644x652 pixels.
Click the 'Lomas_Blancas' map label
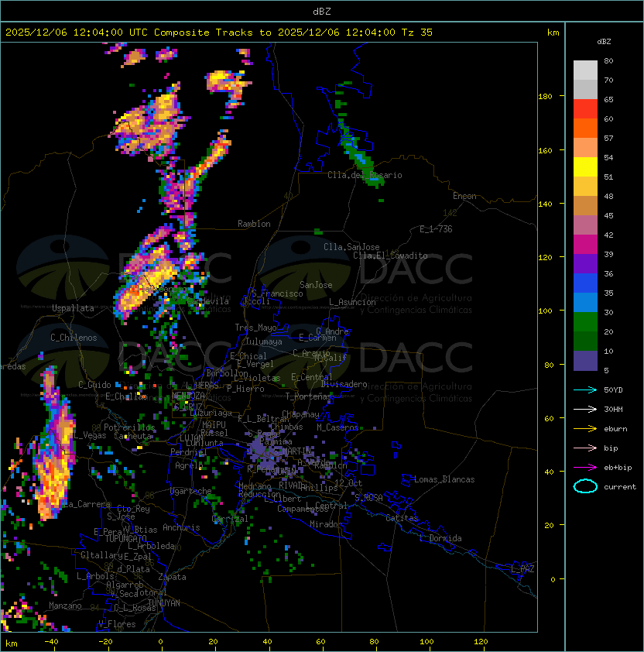pos(444,479)
